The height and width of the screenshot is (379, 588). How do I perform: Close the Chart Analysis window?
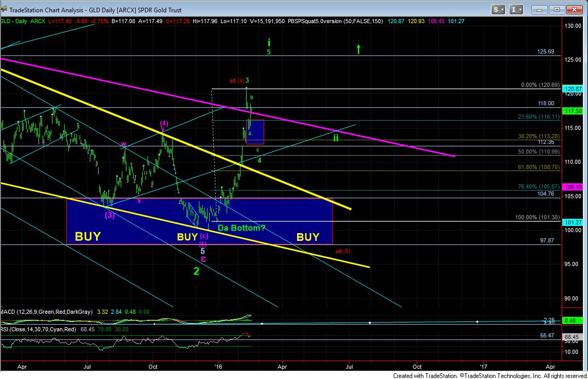pyautogui.click(x=574, y=10)
